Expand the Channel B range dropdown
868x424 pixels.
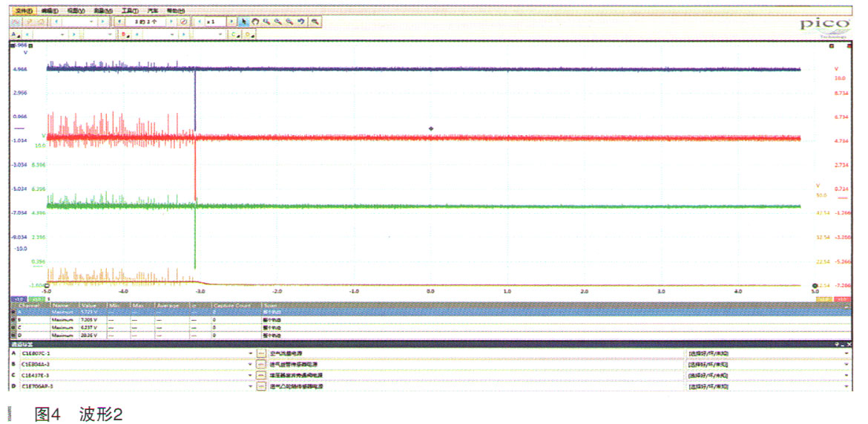pos(172,34)
